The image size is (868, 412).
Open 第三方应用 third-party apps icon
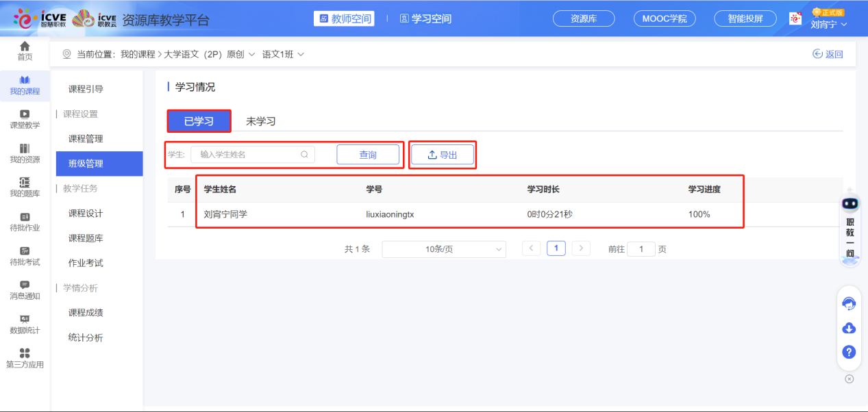pyautogui.click(x=25, y=357)
